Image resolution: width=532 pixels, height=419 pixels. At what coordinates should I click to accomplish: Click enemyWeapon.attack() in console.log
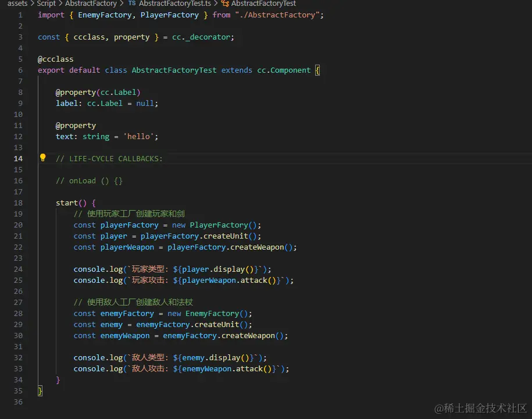click(227, 369)
